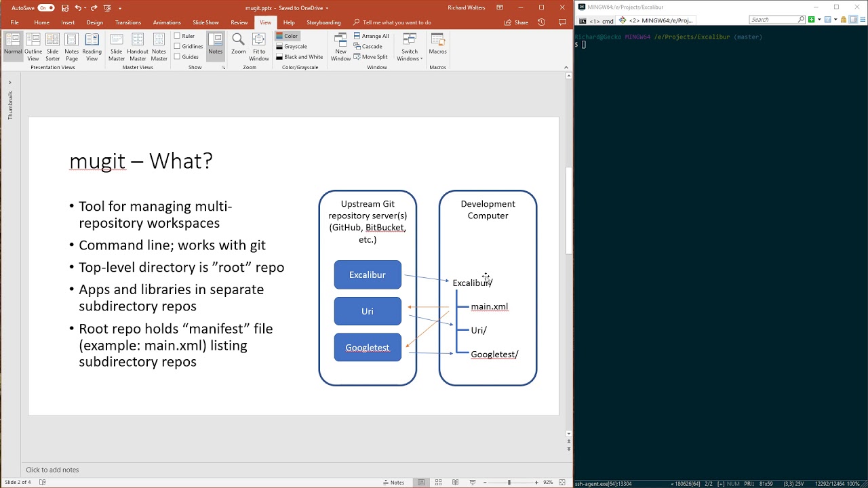This screenshot has height=488, width=868.
Task: Toggle Notes in the status bar
Action: pos(393,483)
